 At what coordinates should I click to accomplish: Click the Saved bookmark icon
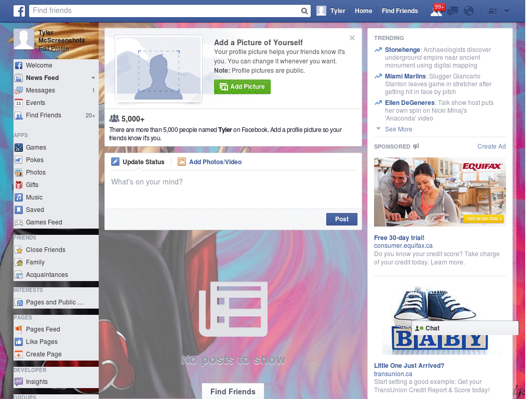tap(19, 210)
